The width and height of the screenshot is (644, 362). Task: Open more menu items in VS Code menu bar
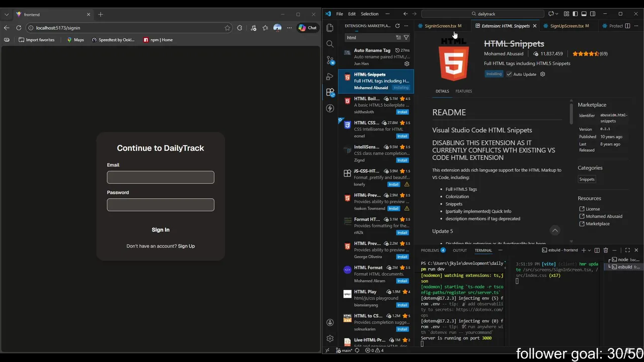pyautogui.click(x=387, y=14)
